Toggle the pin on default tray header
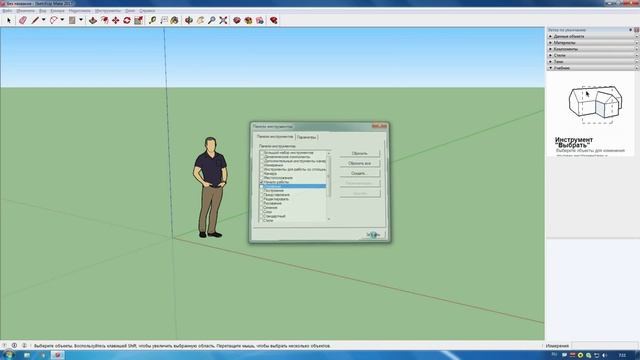The height and width of the screenshot is (360, 640). 631,30
